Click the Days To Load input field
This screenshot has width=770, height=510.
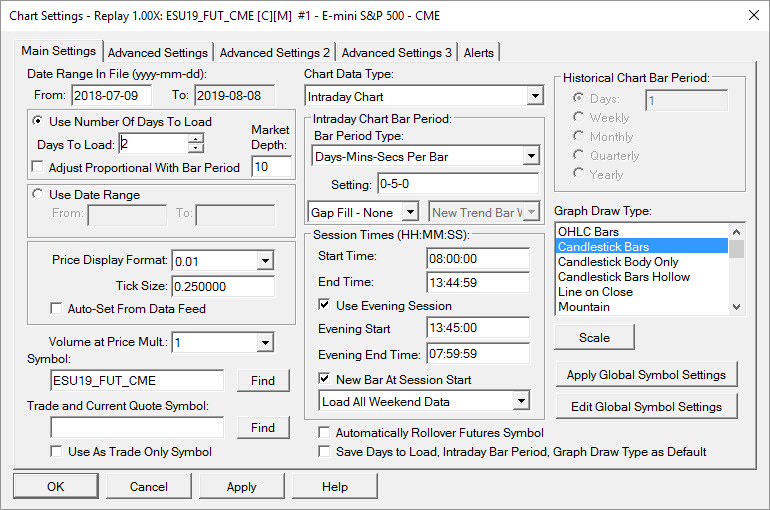tap(154, 144)
